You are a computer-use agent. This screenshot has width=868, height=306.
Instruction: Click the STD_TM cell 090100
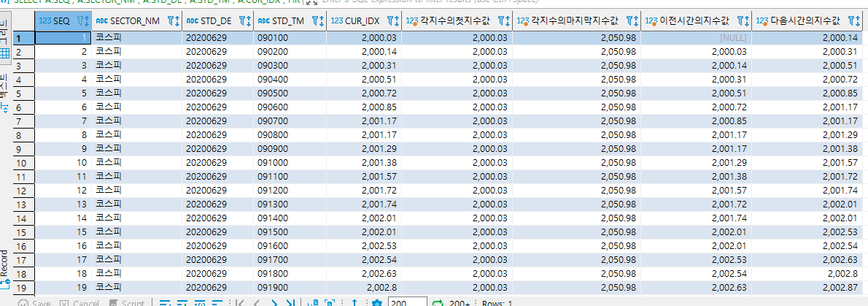[x=290, y=38]
